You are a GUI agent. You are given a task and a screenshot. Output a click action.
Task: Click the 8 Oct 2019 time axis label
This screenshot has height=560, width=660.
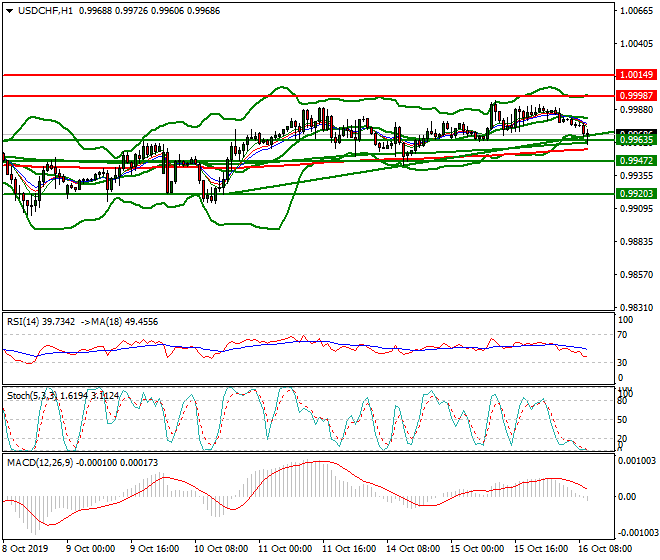coord(26,549)
